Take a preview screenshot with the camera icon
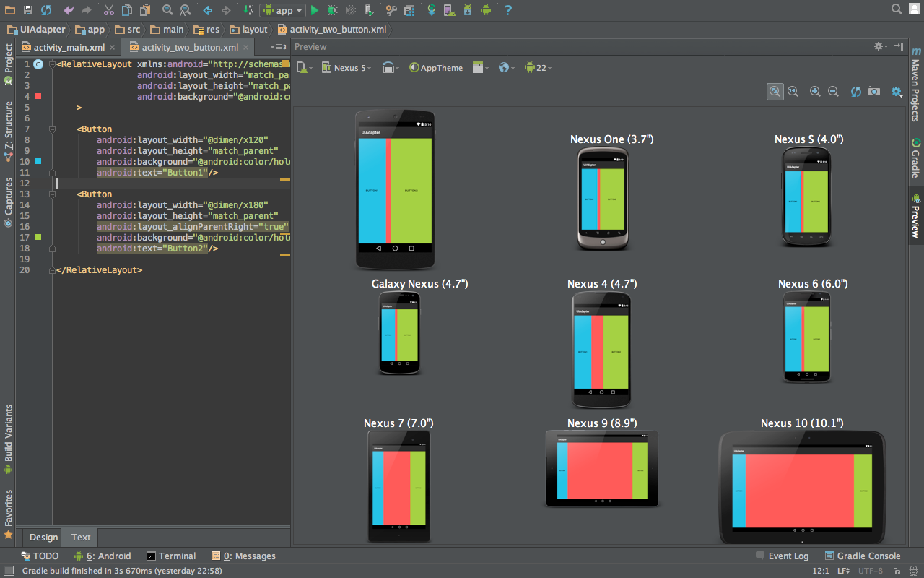Image resolution: width=924 pixels, height=578 pixels. click(874, 91)
